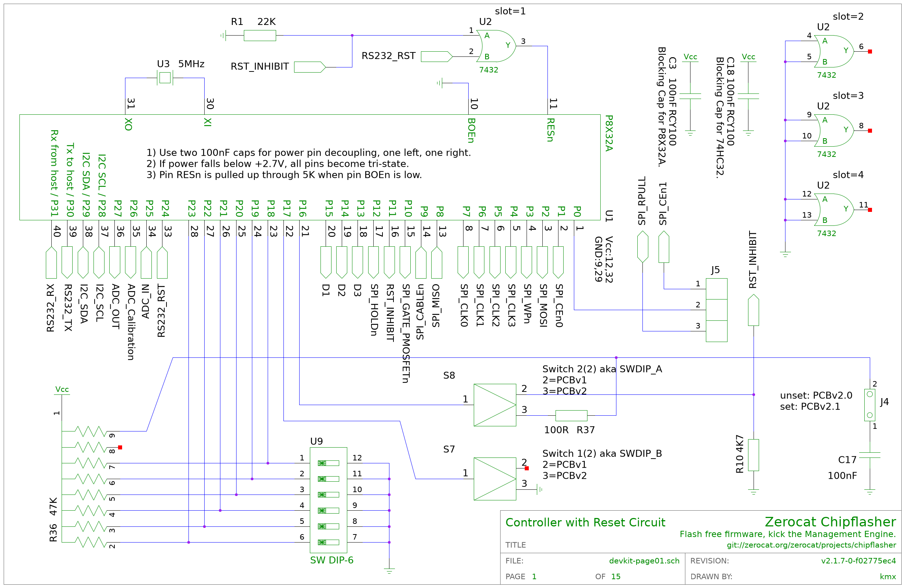The height and width of the screenshot is (588, 905).
Task: Click the ground symbol at S7 pin 3
Action: 539,489
